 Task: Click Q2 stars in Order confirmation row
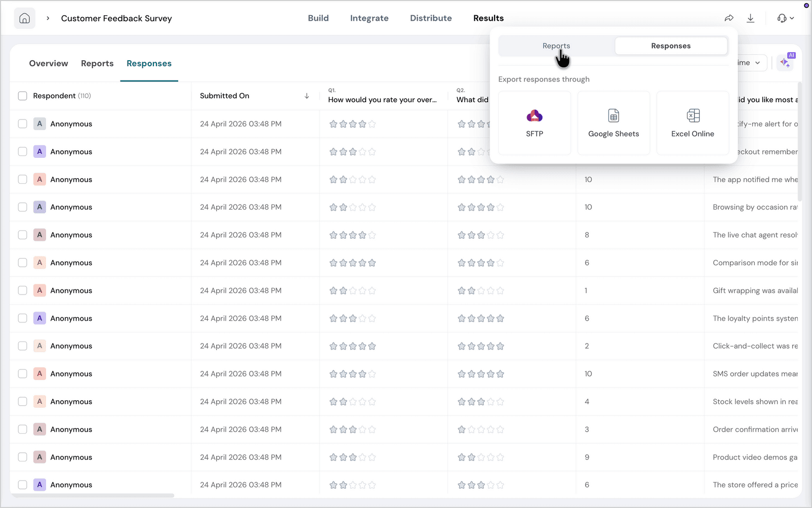point(481,429)
